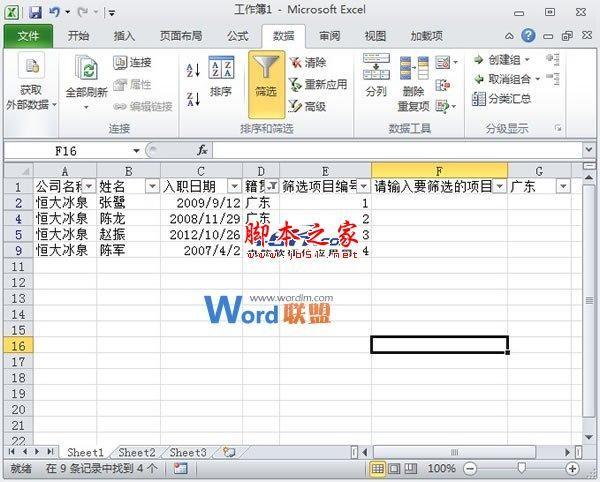Click Subtotal (分类汇总)
The width and height of the screenshot is (600, 482).
502,99
